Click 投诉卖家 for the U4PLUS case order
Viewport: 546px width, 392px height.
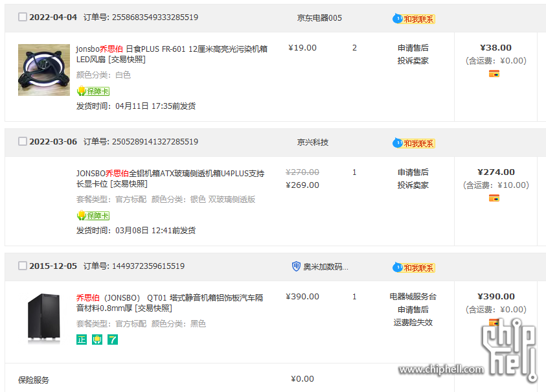point(413,185)
